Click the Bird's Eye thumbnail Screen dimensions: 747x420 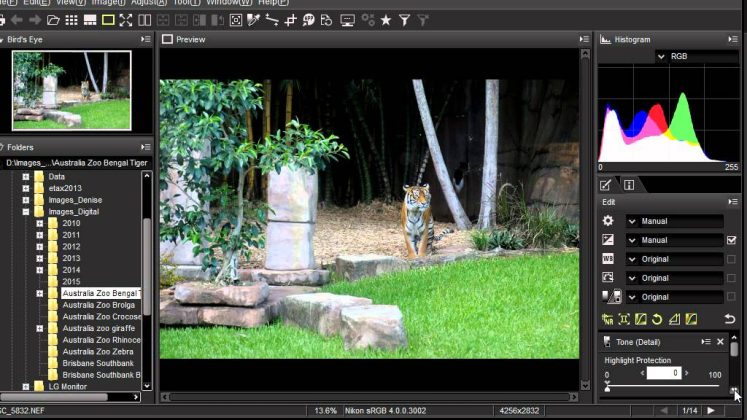coord(71,90)
